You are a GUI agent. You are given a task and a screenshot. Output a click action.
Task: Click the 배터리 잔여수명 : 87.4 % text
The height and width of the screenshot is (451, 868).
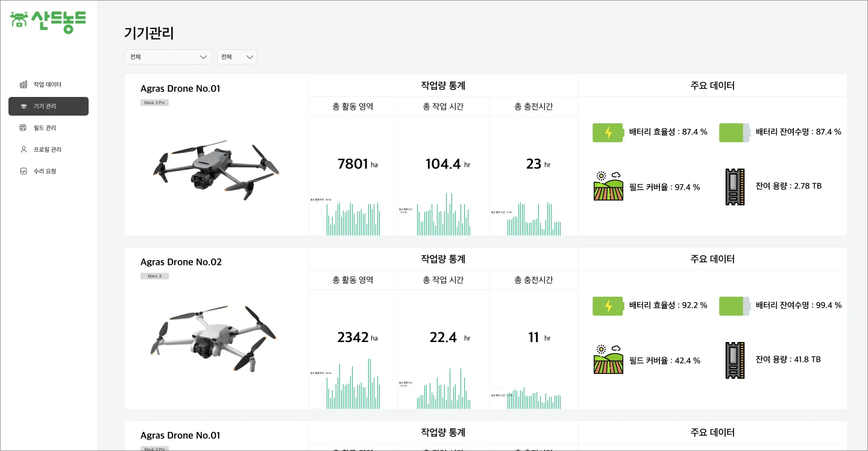pyautogui.click(x=799, y=132)
